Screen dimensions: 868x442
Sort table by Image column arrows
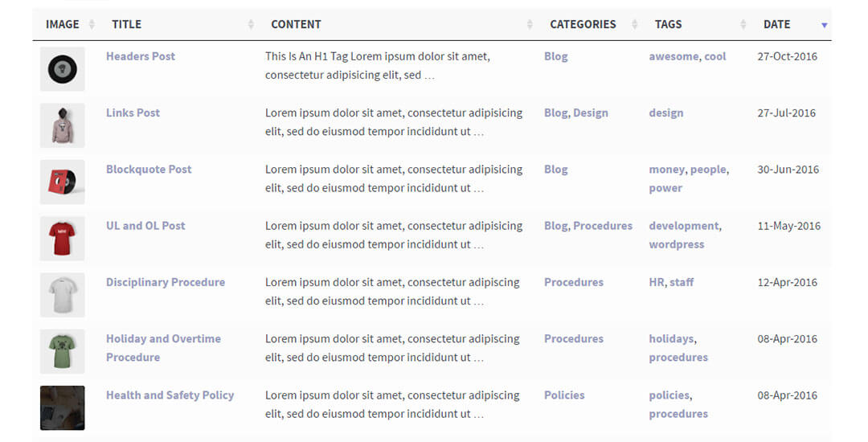92,25
